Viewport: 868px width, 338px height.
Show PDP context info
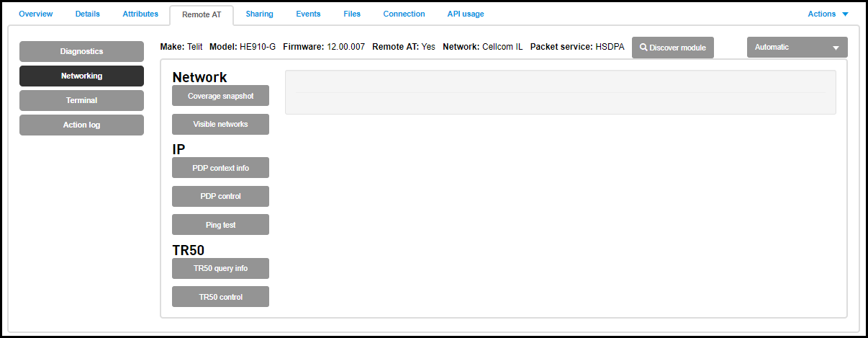point(220,168)
